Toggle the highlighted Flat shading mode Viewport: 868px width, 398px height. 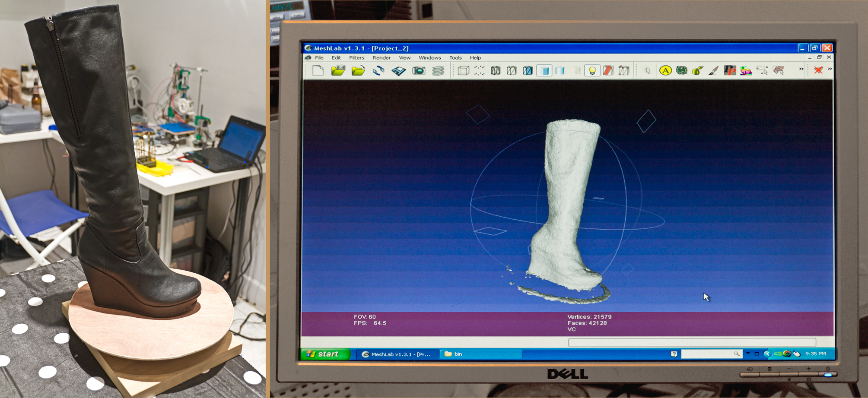click(x=544, y=70)
